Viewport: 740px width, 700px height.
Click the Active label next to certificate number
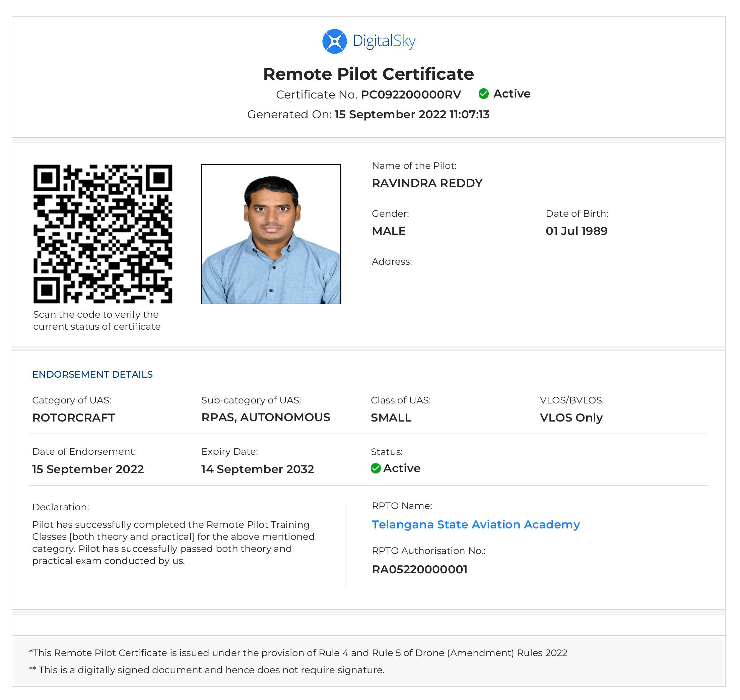tap(512, 93)
